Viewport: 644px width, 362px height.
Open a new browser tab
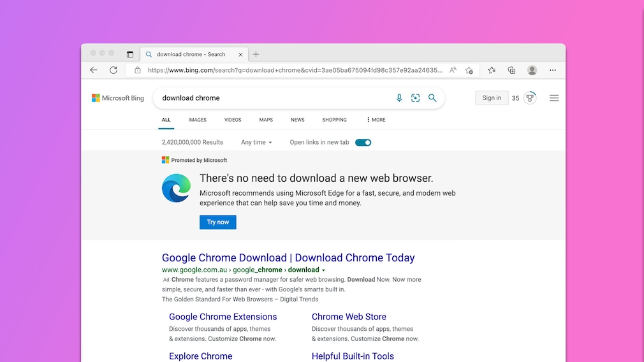(256, 54)
